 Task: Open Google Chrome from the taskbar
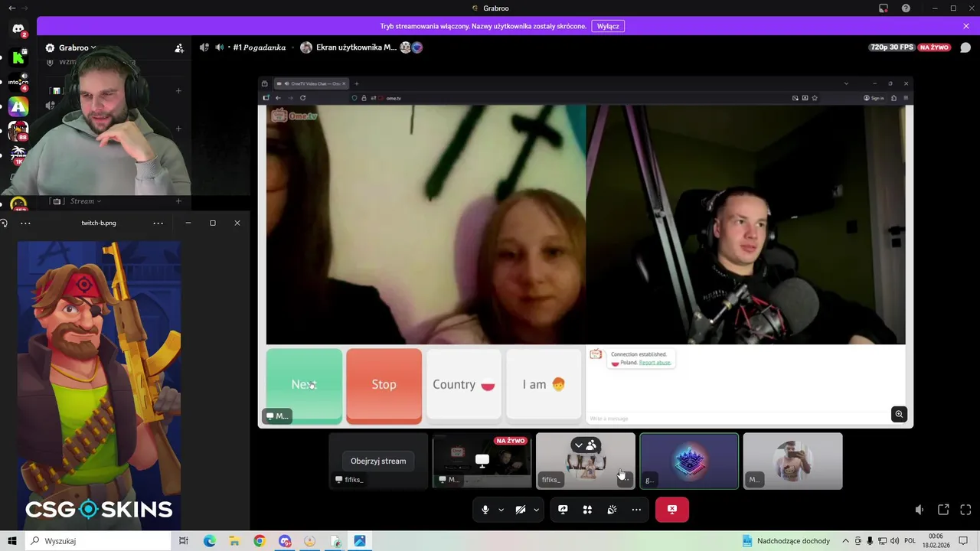click(260, 541)
